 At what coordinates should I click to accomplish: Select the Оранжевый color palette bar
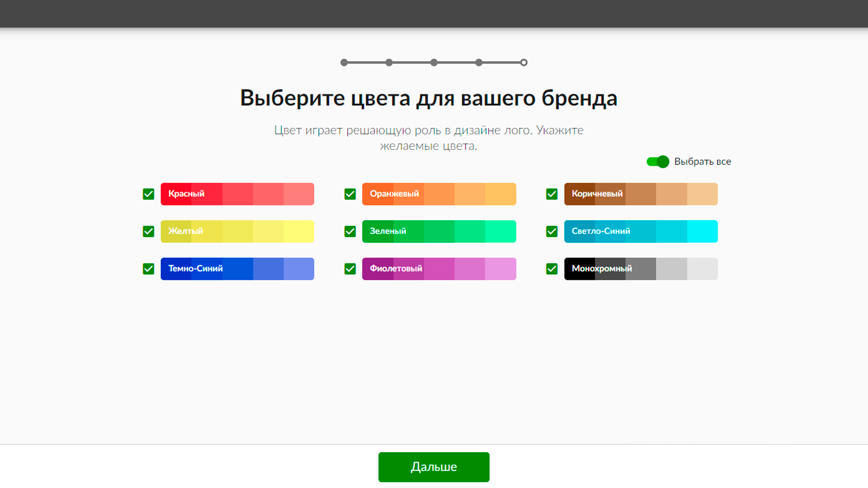[x=439, y=194]
